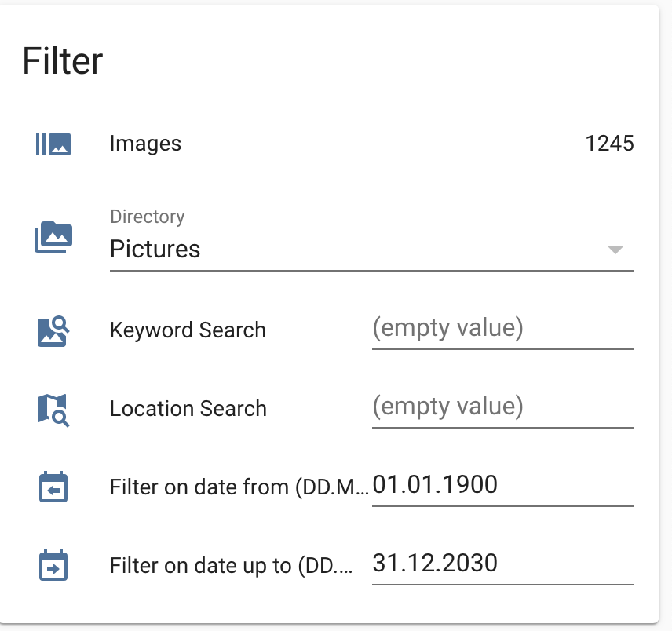
Task: Click the Keyword Search label
Action: (188, 330)
